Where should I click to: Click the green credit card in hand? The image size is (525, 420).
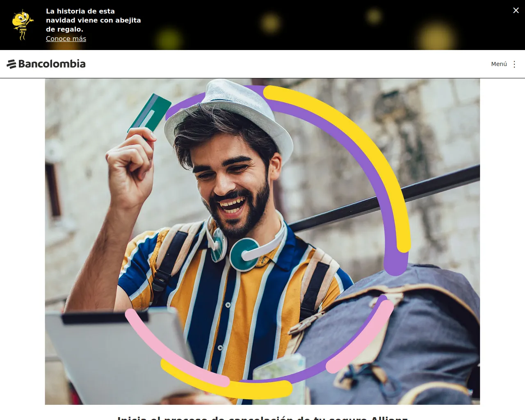[x=150, y=113]
